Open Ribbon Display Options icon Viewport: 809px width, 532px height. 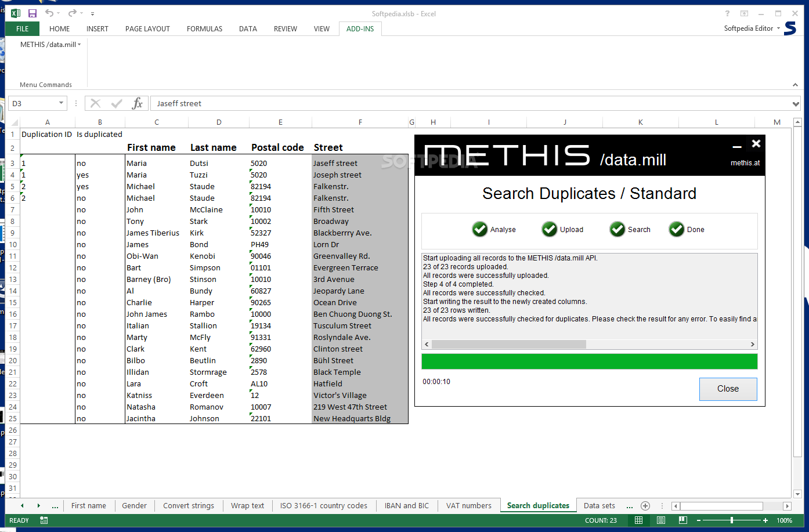click(744, 13)
